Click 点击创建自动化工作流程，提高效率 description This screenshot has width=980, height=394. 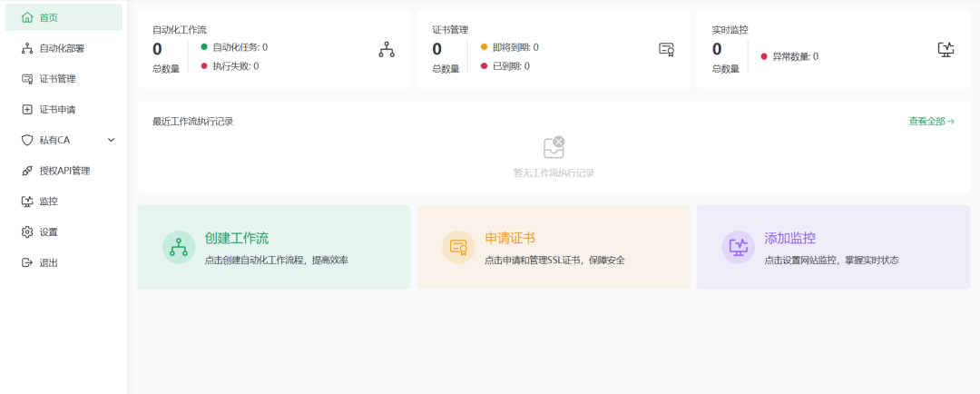[x=276, y=261]
